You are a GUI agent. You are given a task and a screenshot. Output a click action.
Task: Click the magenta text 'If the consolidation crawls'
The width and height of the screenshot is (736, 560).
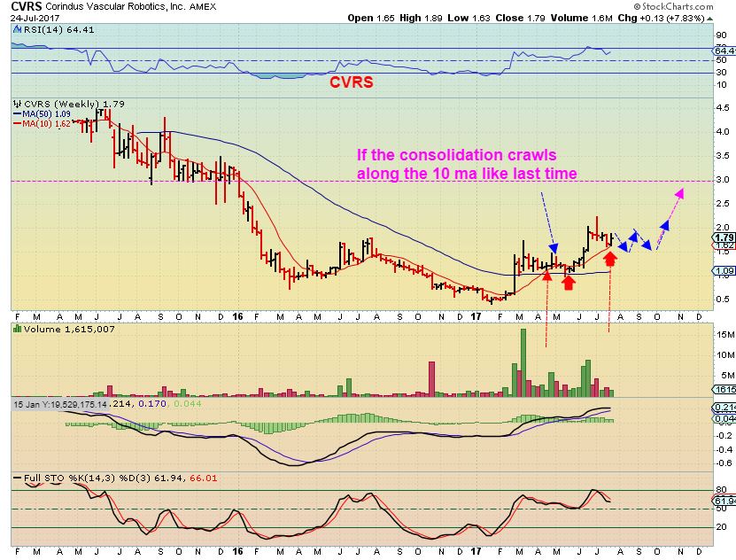(457, 155)
